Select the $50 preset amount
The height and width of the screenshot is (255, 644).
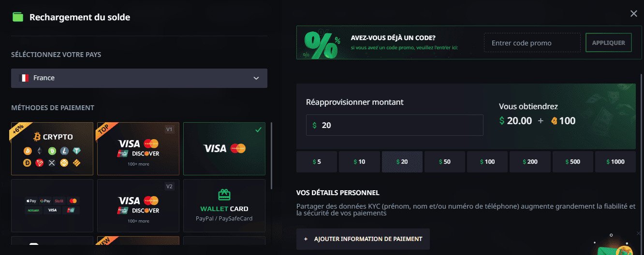[x=444, y=162]
